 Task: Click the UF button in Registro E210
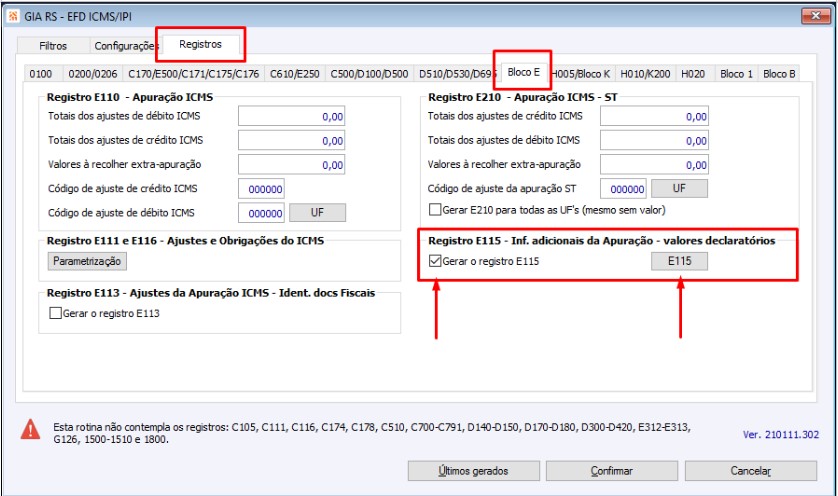coord(679,188)
